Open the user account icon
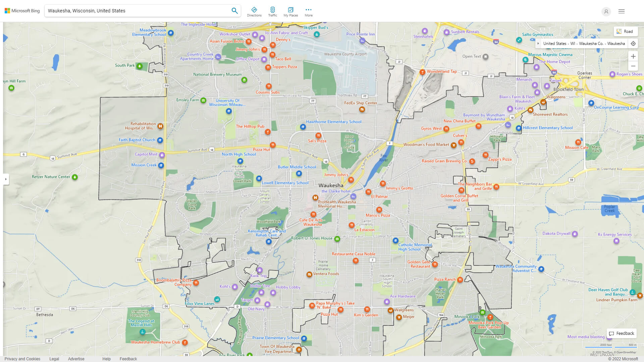Viewport: 644px width, 362px height. pos(606,11)
